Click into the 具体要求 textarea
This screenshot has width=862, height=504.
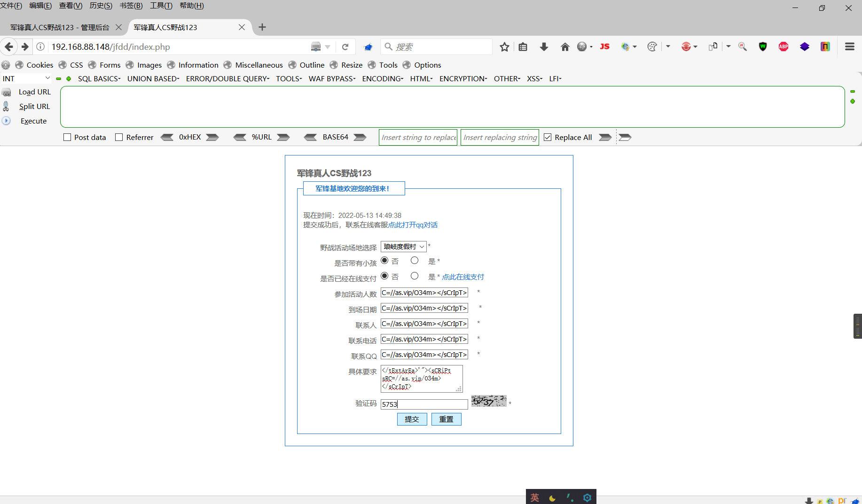pyautogui.click(x=422, y=379)
